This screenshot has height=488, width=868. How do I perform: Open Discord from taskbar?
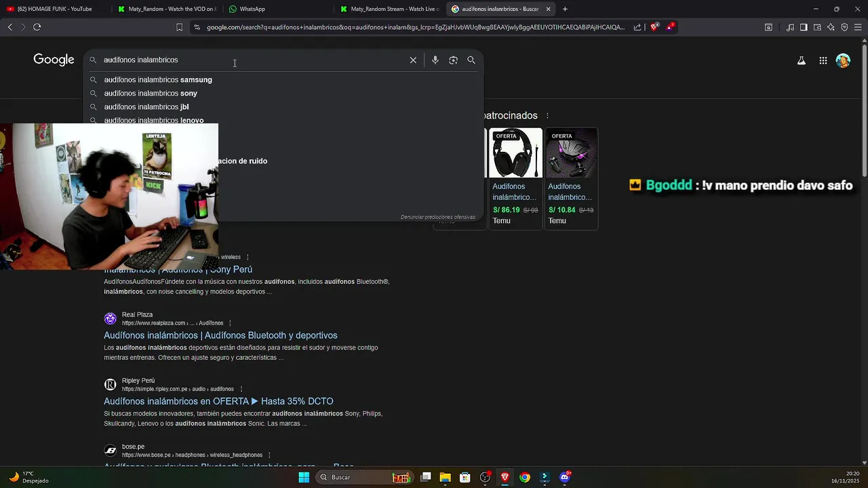(565, 477)
